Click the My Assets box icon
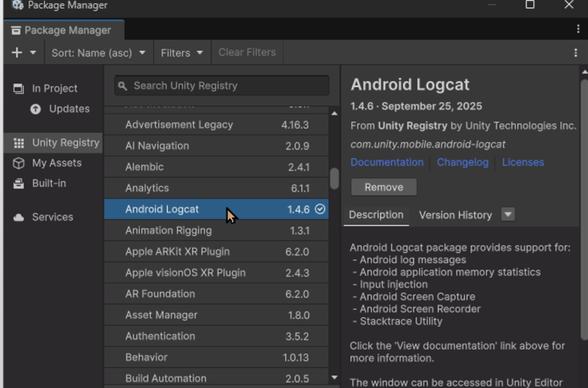 coord(18,163)
